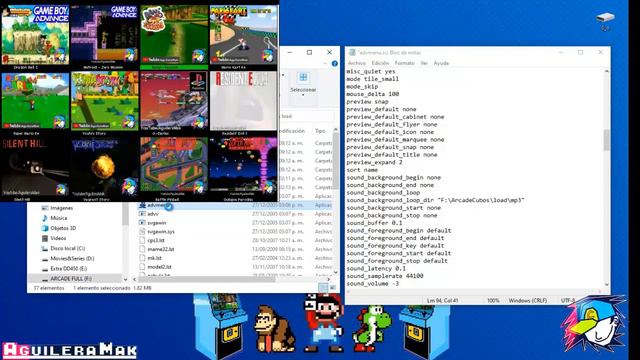The height and width of the screenshot is (360, 640).
Task: Sort files by the modificación date column header
Action: 292,131
